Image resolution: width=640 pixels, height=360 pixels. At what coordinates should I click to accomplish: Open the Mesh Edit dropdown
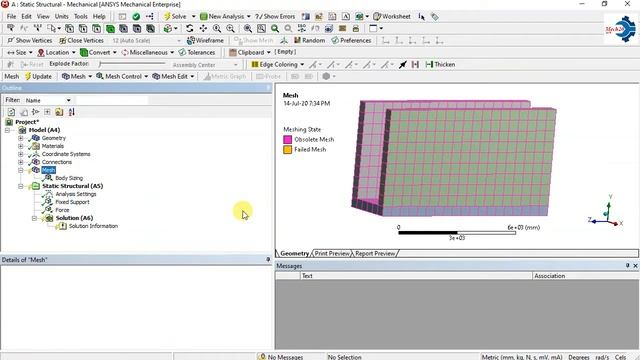point(173,76)
